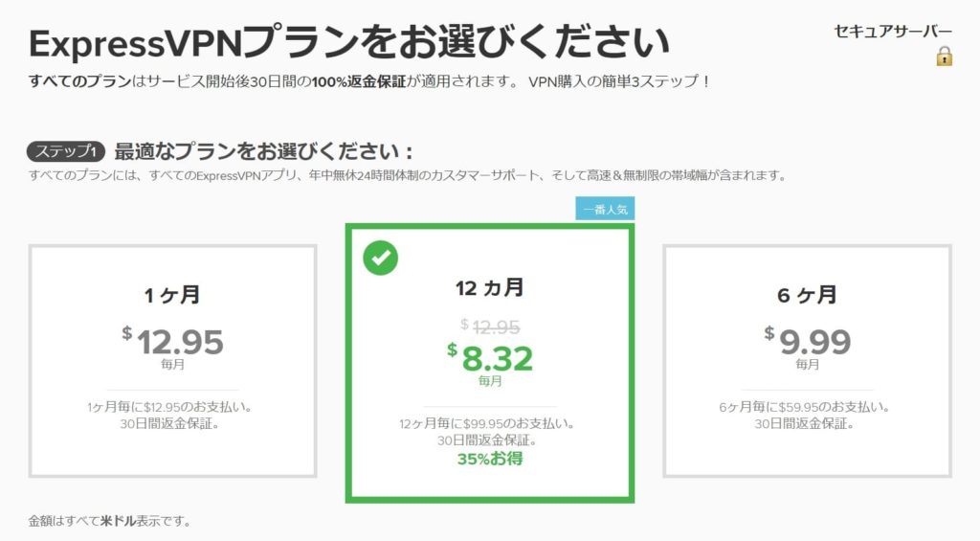The image size is (980, 541).
Task: Click the 毎月 label under $8.32
Action: (x=490, y=380)
